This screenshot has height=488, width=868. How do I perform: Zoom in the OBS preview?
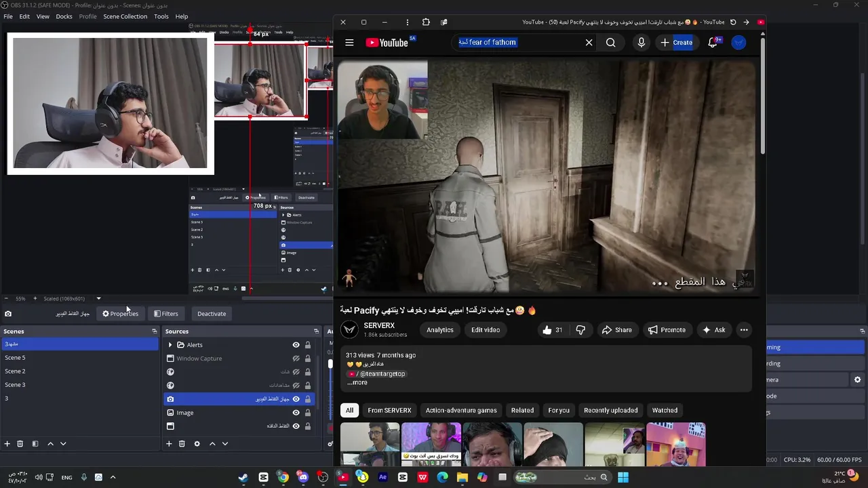(x=35, y=298)
